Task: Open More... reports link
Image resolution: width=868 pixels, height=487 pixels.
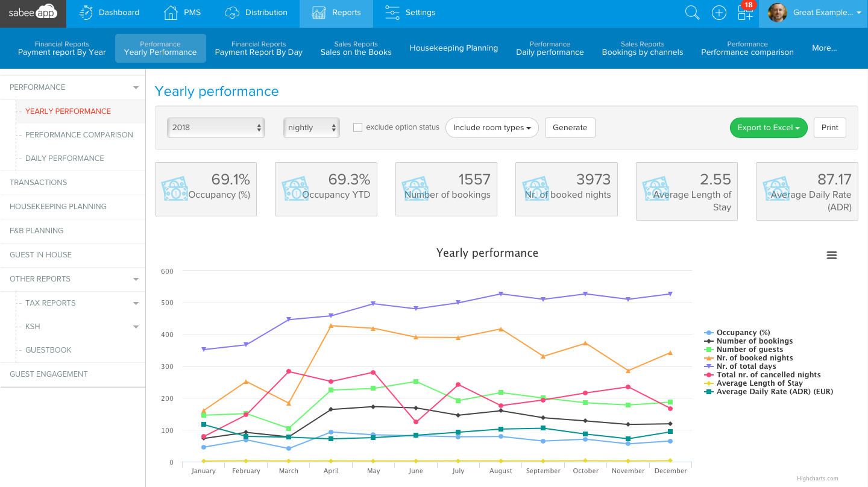Action: click(x=825, y=48)
